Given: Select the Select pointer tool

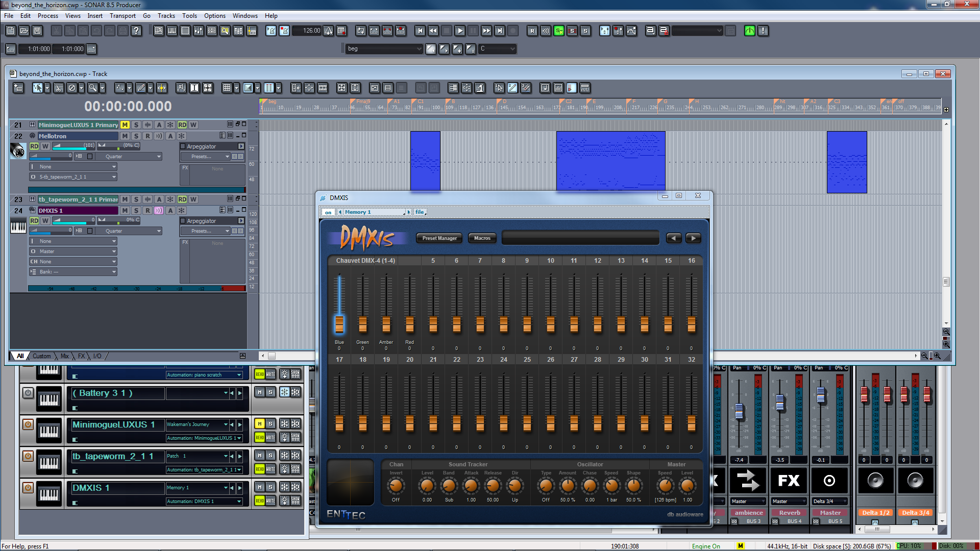Looking at the screenshot, I should click(37, 88).
